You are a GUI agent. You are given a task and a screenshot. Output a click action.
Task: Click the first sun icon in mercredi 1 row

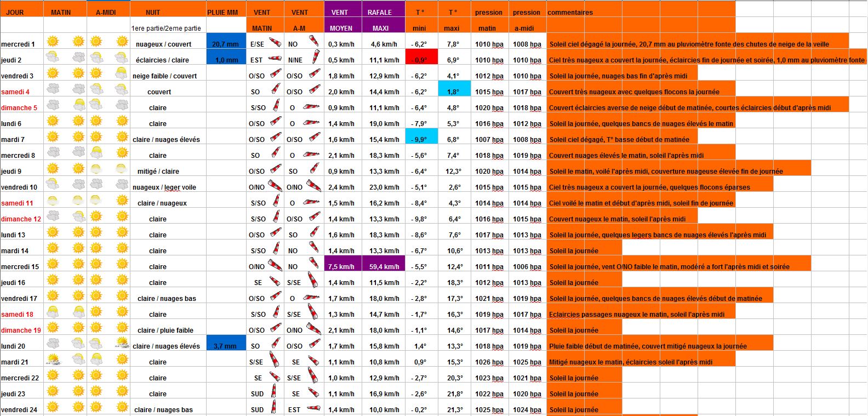coord(53,42)
